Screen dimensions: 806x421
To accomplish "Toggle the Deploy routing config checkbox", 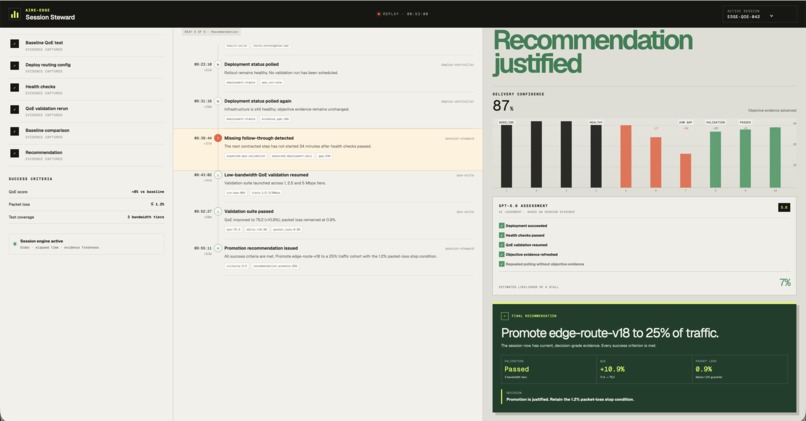I will [x=14, y=66].
